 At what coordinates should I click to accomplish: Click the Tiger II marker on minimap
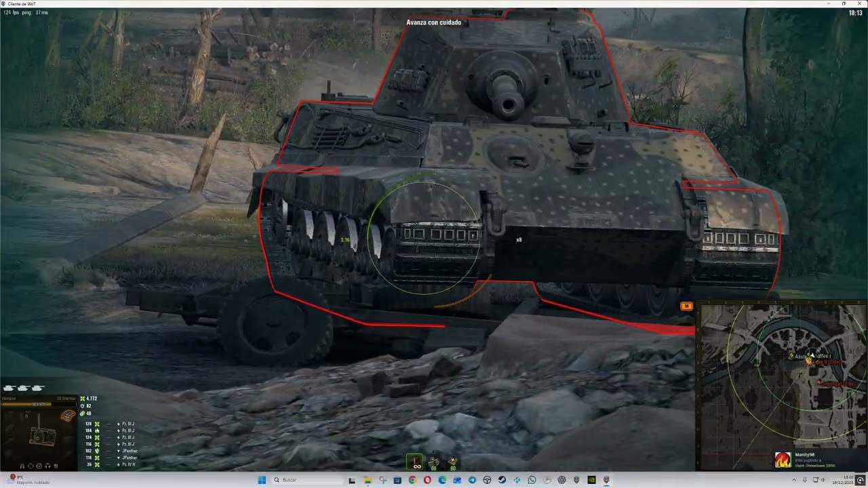coord(809,362)
